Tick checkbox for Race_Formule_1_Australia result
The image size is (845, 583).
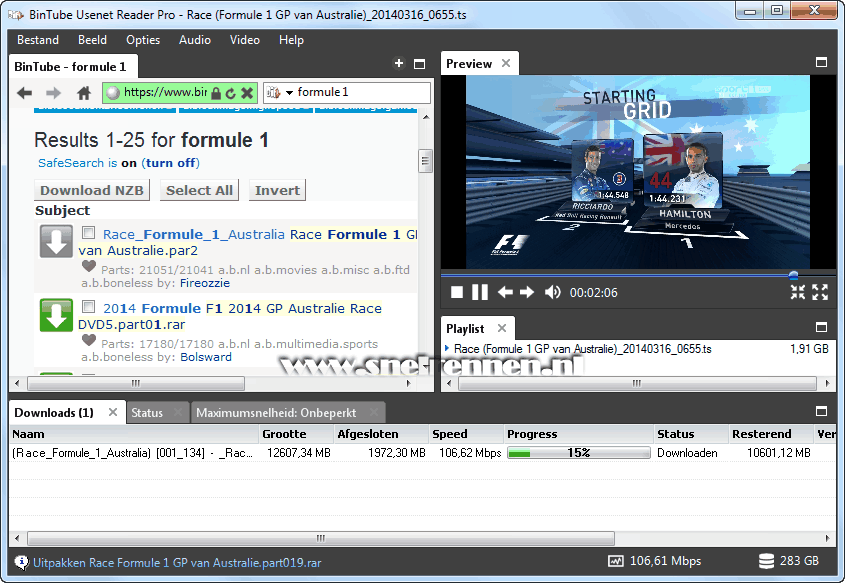[88, 233]
